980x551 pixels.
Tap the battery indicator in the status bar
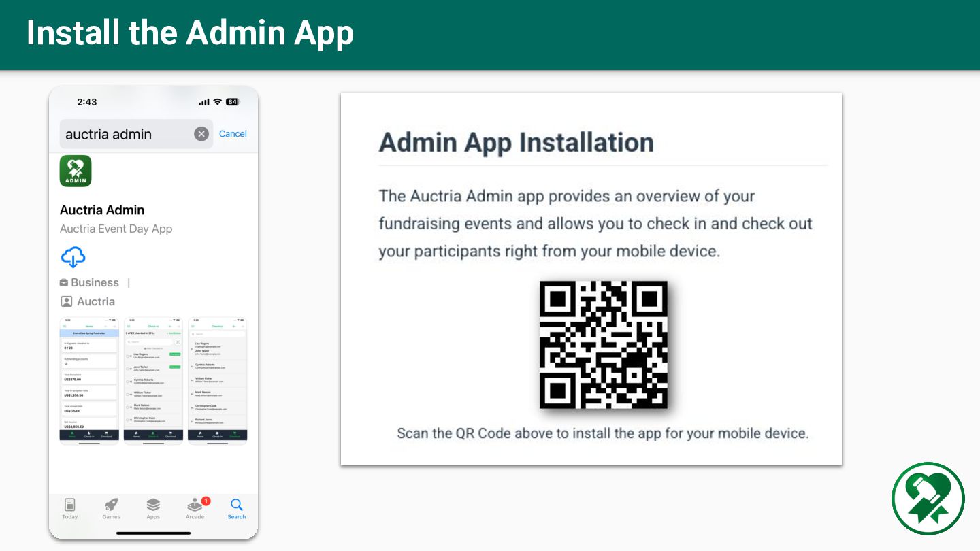point(233,102)
